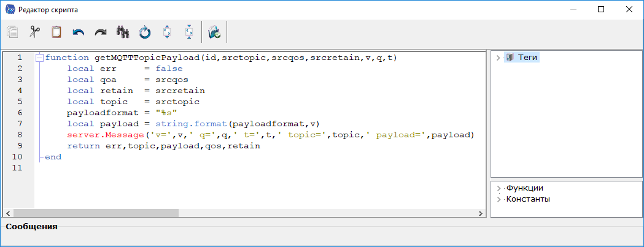The image size is (644, 247).
Task: Click the "%s" string on line 6
Action: point(166,112)
